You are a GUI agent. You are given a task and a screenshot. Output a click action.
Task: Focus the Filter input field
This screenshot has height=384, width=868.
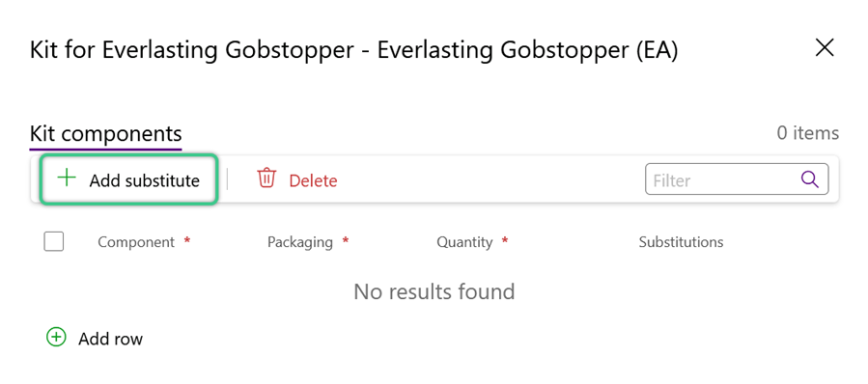tap(737, 179)
